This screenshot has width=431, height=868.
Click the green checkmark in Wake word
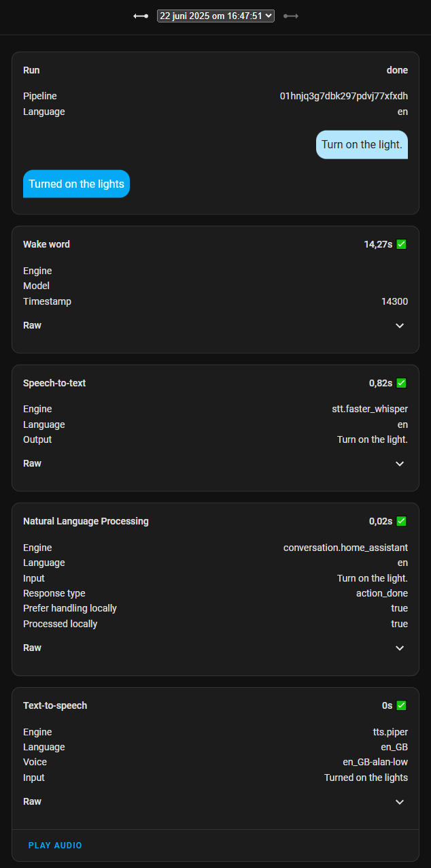tap(401, 244)
